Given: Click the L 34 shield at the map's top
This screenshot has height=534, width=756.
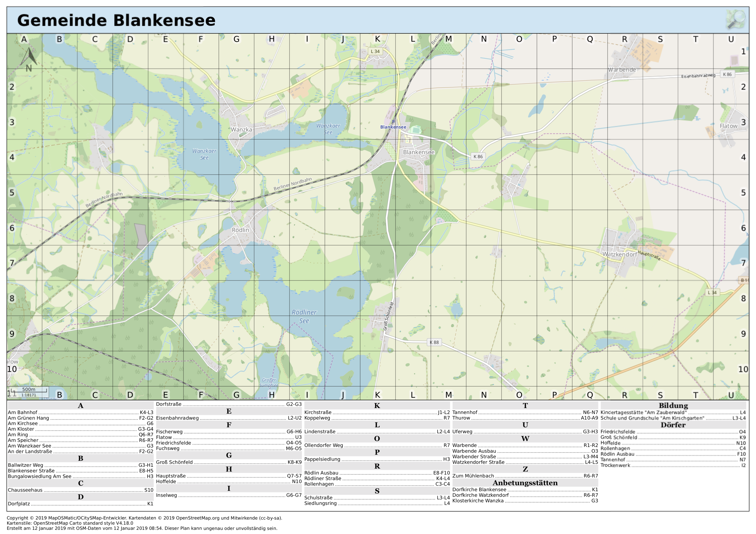Looking at the screenshot, I should (x=375, y=51).
